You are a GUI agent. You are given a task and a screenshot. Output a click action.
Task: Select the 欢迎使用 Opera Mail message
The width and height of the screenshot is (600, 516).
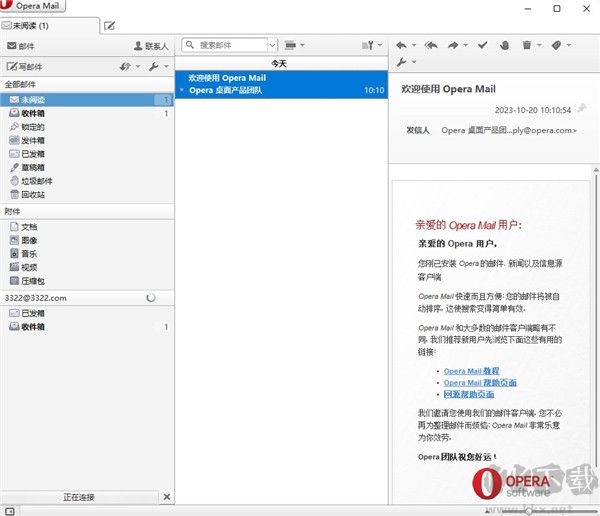[x=281, y=84]
